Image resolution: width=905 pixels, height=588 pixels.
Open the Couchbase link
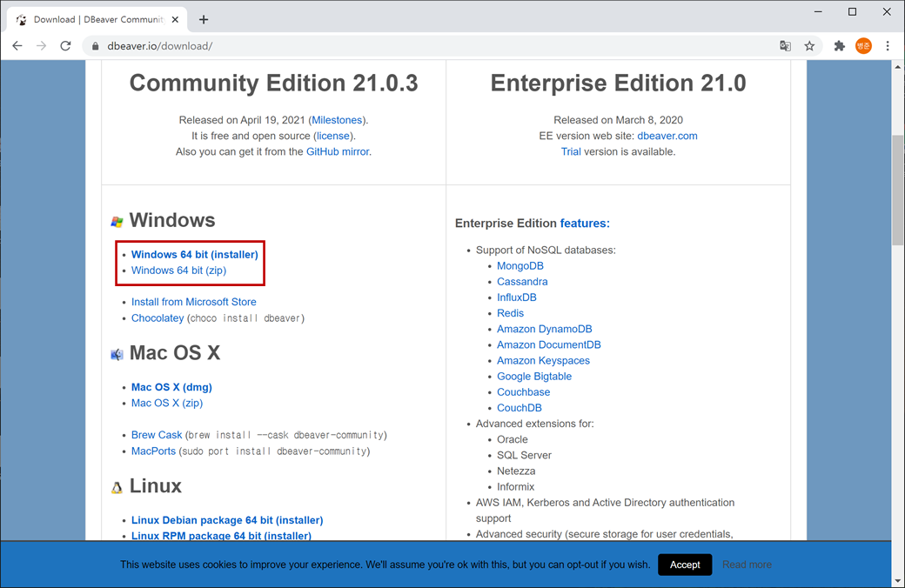(x=524, y=391)
